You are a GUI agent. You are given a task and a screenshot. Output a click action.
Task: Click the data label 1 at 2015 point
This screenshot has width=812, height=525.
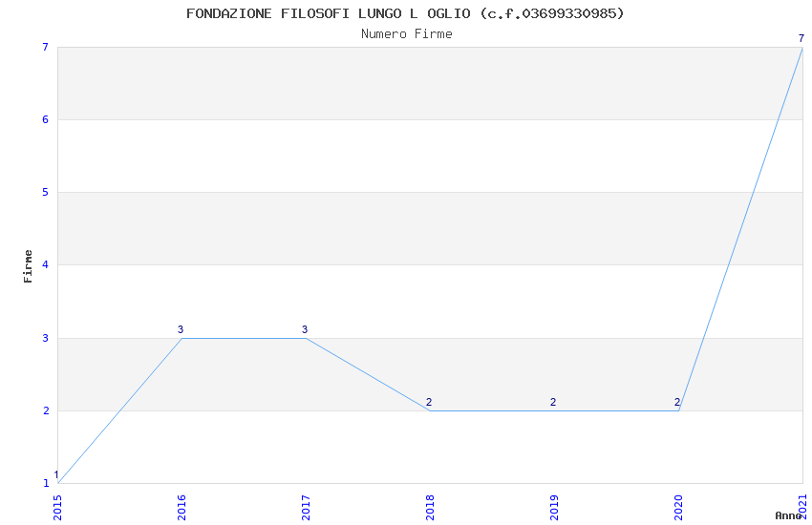pos(56,474)
